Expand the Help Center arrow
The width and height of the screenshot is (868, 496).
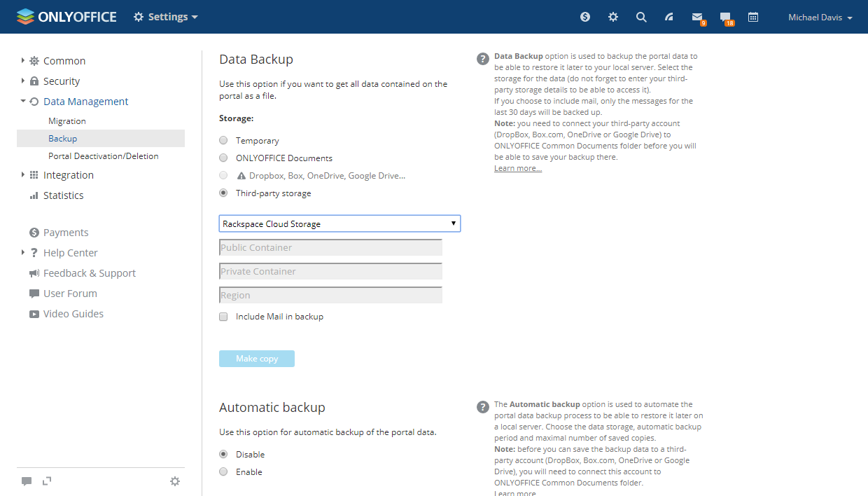point(22,253)
